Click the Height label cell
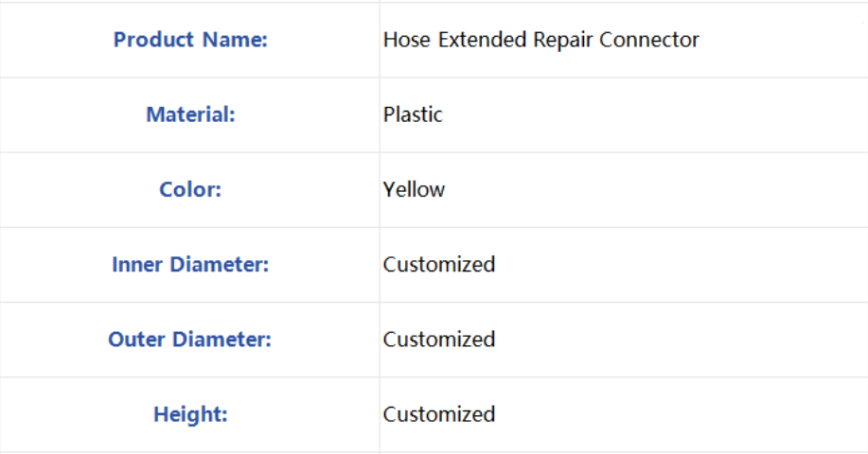 click(x=190, y=414)
